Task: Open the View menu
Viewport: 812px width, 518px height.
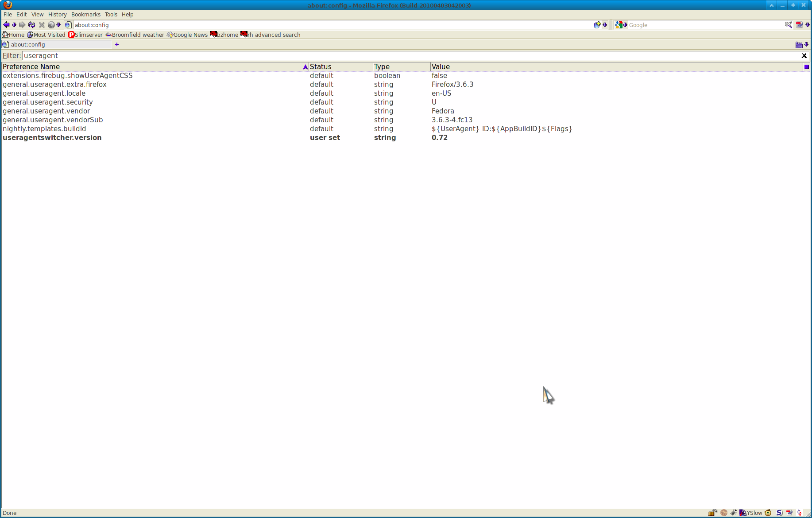Action: pos(37,14)
